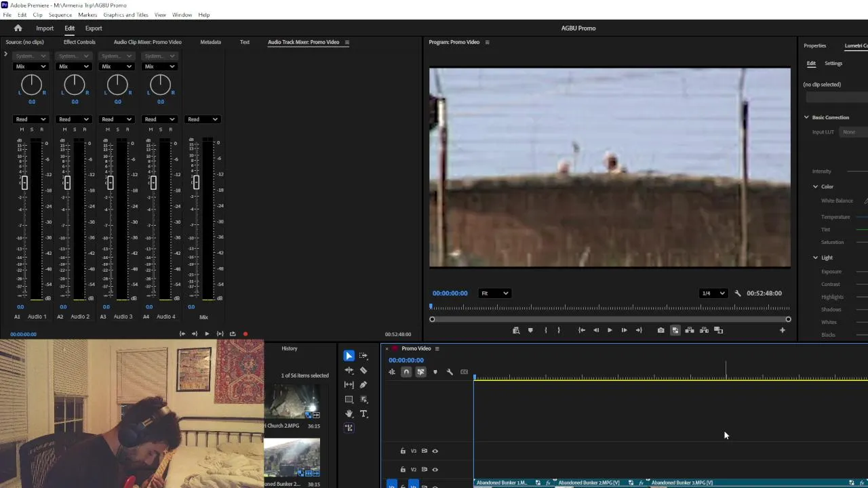
Task: Play the Program monitor video
Action: [610, 330]
